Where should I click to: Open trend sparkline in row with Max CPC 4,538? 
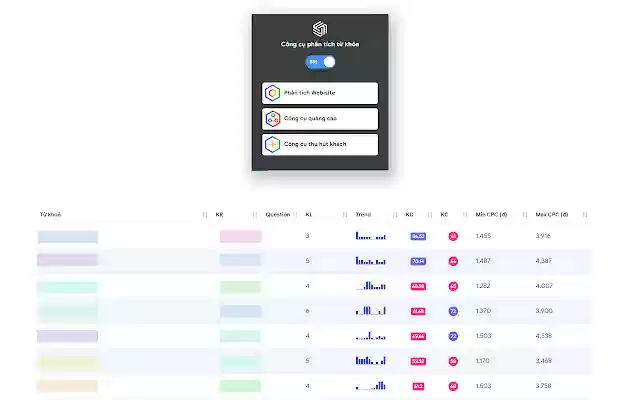pos(371,336)
